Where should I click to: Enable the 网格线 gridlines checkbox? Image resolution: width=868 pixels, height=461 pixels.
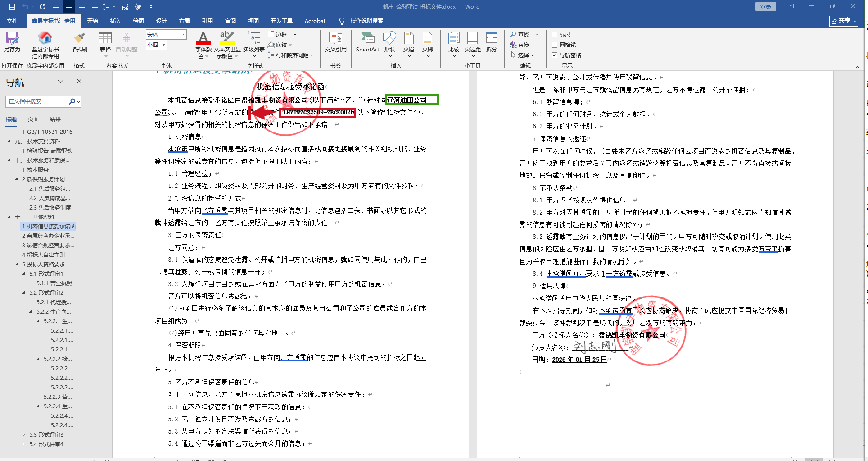click(554, 45)
